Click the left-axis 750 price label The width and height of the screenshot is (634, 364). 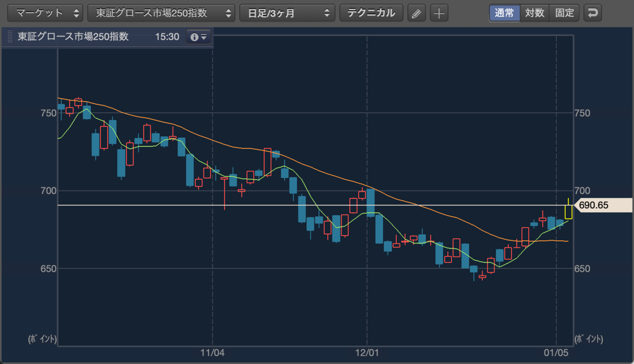pyautogui.click(x=48, y=113)
